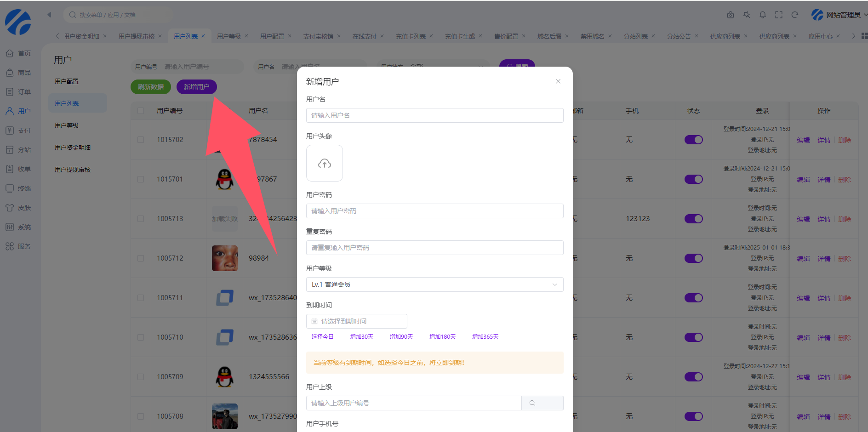Open the 皮肤 section in the sidebar

click(18, 207)
